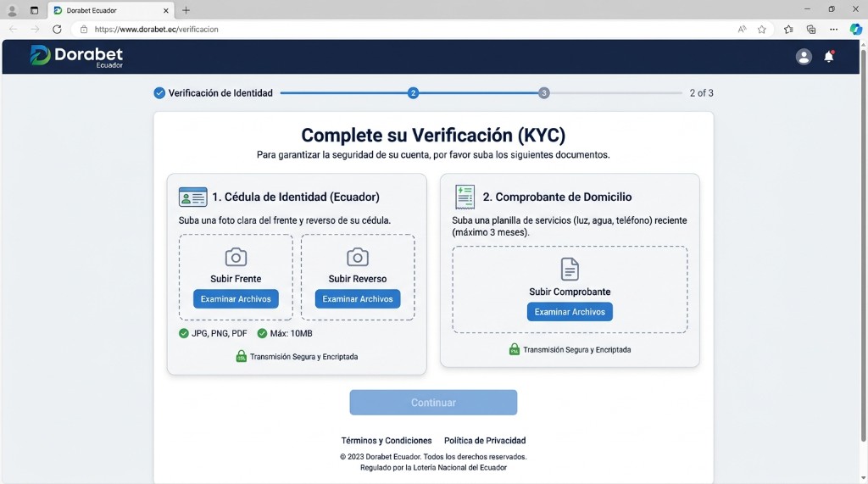
Task: Open the browser Settings and more menu
Action: (x=834, y=30)
